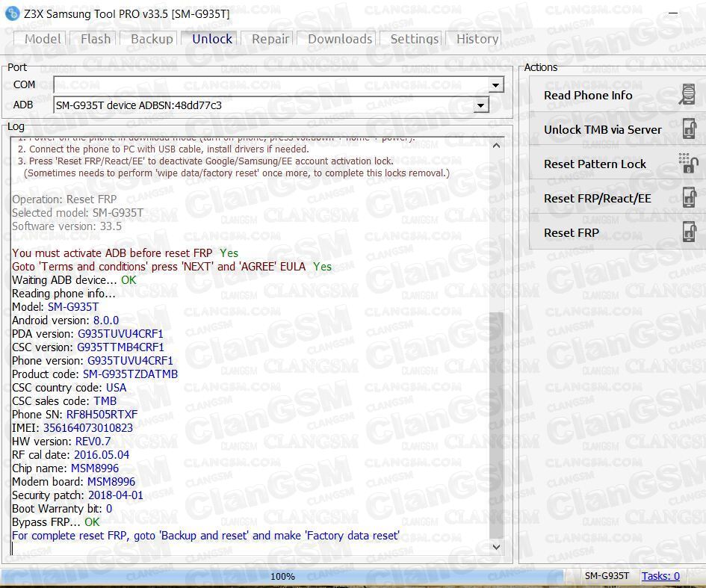The width and height of the screenshot is (706, 588).
Task: Click Android version 8.0.0 value
Action: (x=106, y=320)
